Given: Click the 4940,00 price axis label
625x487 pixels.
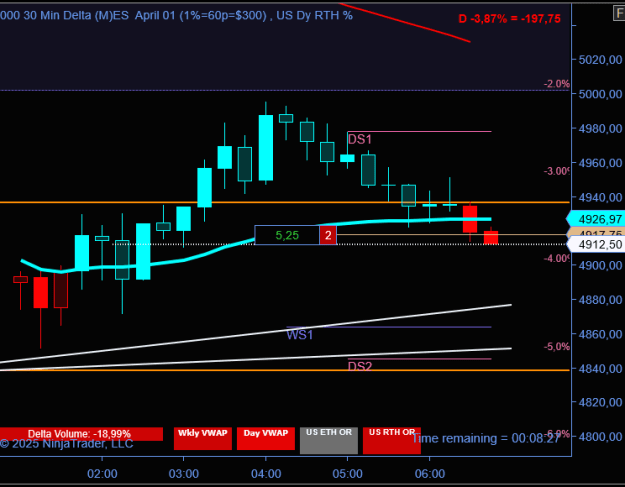Looking at the screenshot, I should [600, 197].
